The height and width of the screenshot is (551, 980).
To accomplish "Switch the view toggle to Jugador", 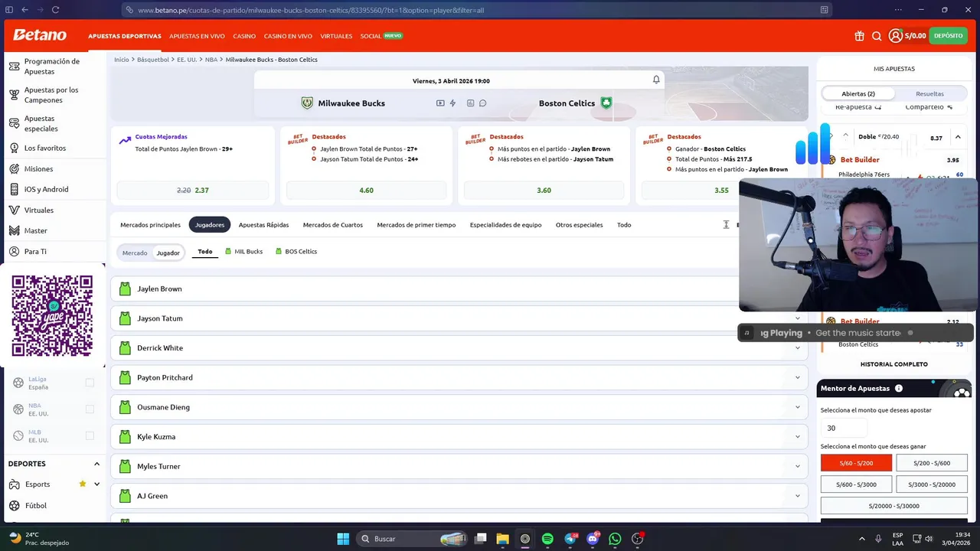I will tap(168, 253).
